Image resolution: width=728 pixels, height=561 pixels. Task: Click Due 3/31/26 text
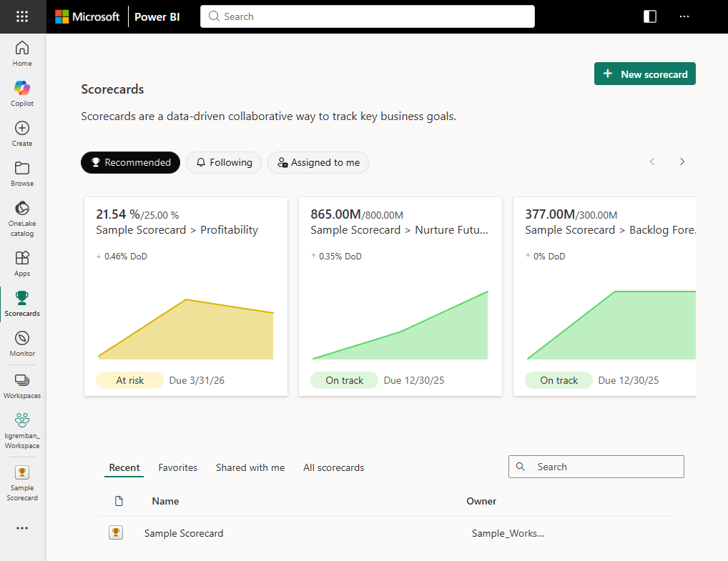[197, 380]
